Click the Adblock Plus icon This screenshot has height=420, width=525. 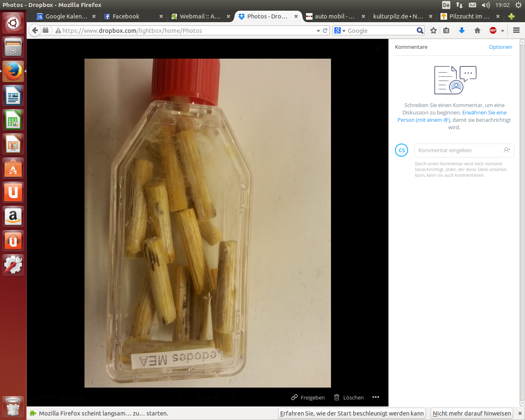493,30
